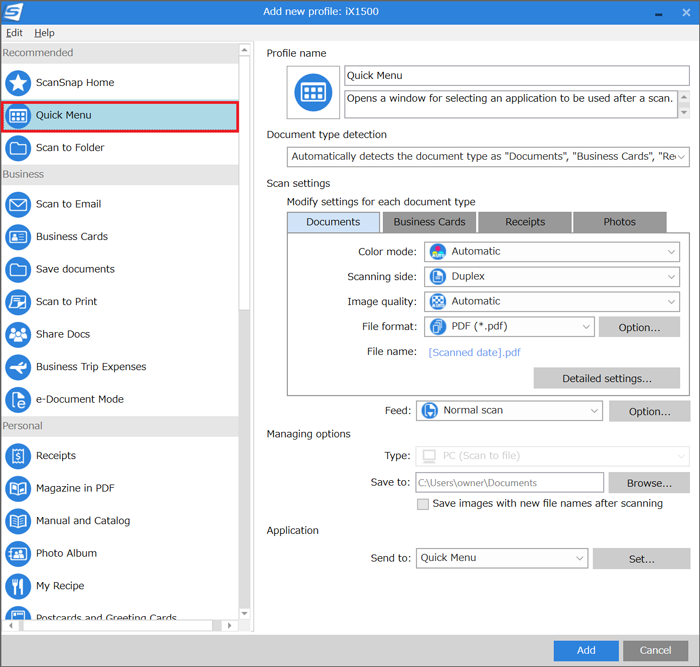Switch to the Business Cards tab
This screenshot has width=700, height=667.
point(429,222)
